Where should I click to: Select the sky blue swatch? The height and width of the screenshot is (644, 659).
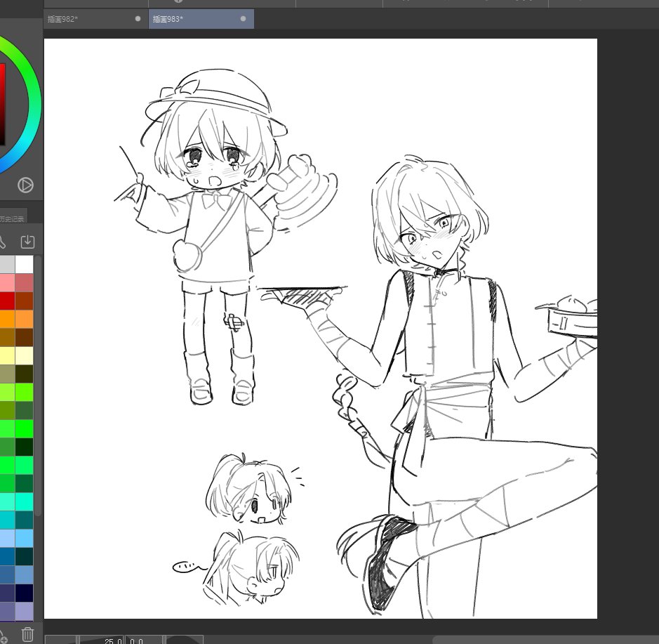[x=24, y=538]
